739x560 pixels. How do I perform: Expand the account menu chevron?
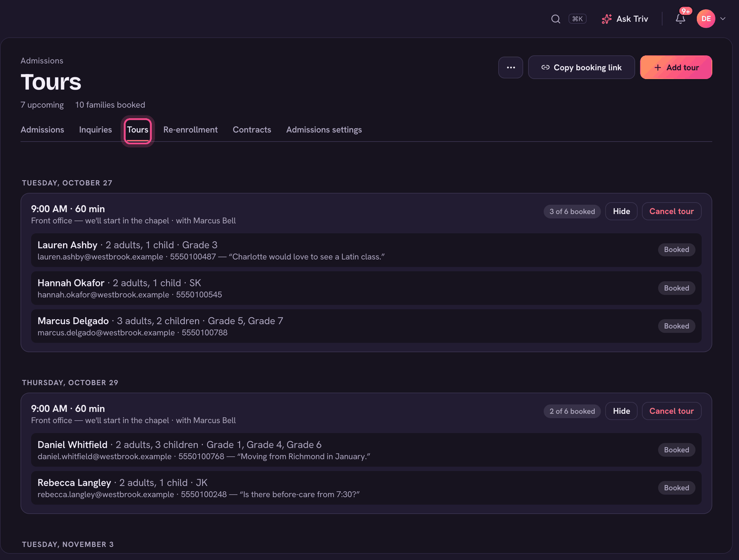coord(723,19)
